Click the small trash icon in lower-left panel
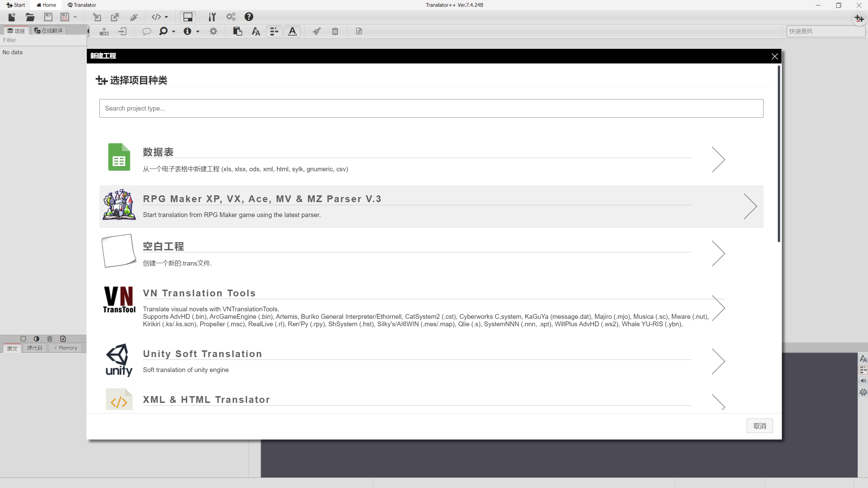The image size is (868, 488). click(50, 338)
